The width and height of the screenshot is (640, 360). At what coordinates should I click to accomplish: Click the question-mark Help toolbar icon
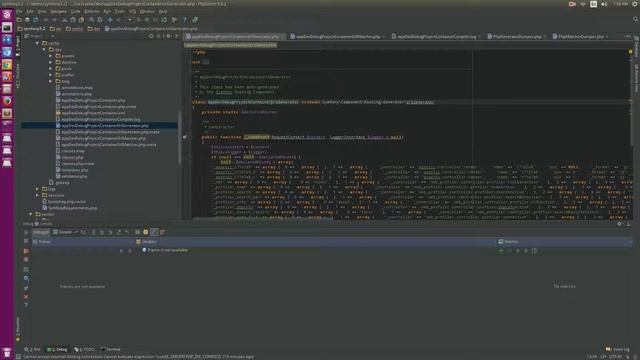184,20
